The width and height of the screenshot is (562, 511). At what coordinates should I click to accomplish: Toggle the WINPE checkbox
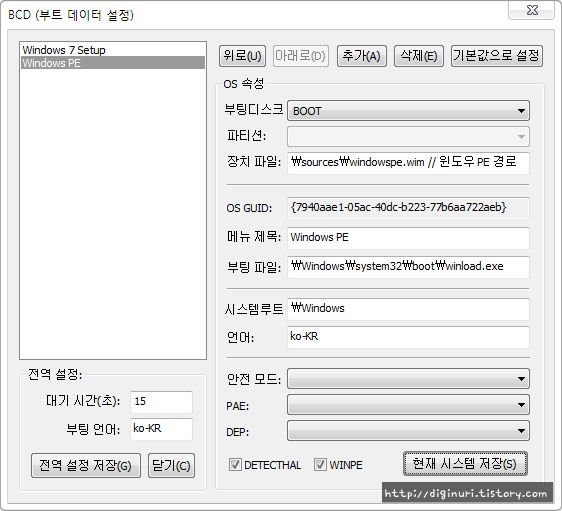pos(320,465)
